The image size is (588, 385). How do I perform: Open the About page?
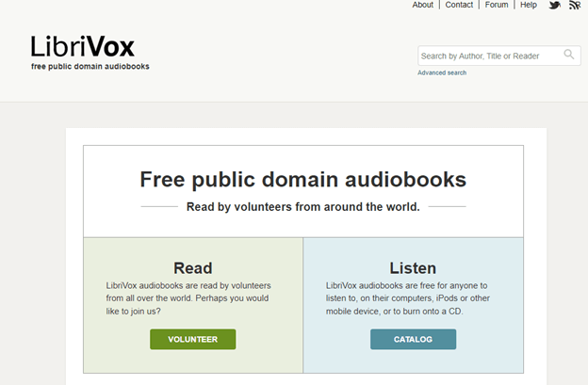tap(422, 5)
